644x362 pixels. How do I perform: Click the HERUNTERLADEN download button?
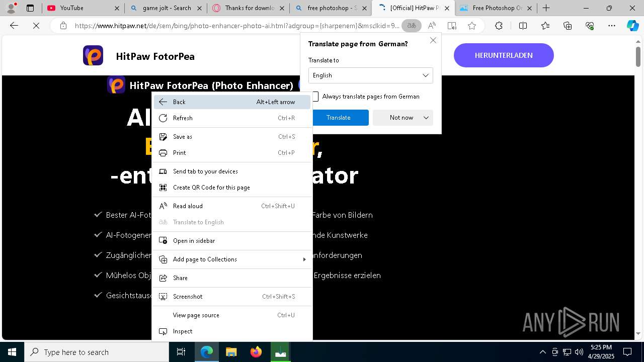504,55
